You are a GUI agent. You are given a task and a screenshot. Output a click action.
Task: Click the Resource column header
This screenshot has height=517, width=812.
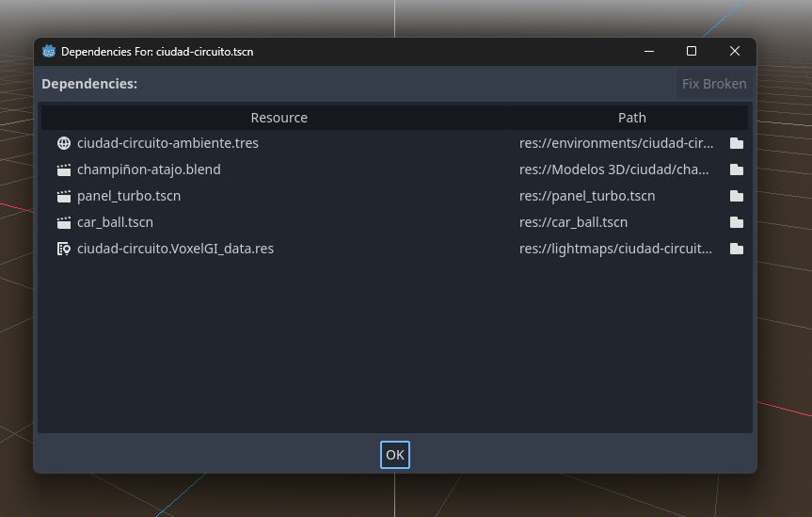pyautogui.click(x=279, y=118)
